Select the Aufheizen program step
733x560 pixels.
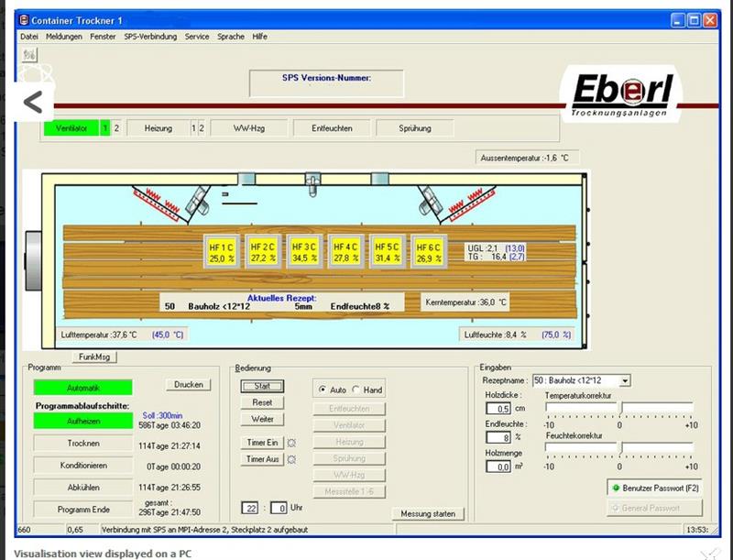coord(83,422)
